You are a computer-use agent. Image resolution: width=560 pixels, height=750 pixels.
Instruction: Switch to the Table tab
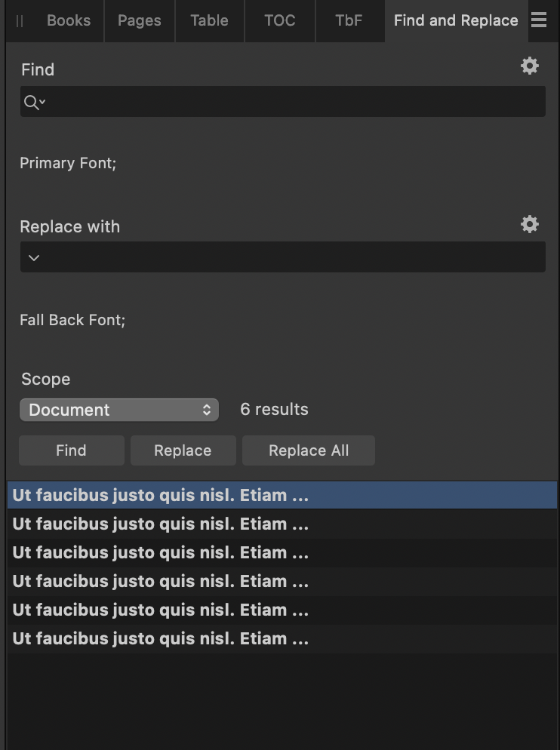[209, 20]
